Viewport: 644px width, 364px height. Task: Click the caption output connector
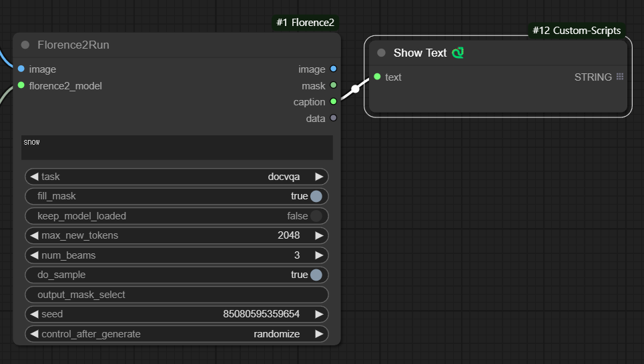point(334,101)
